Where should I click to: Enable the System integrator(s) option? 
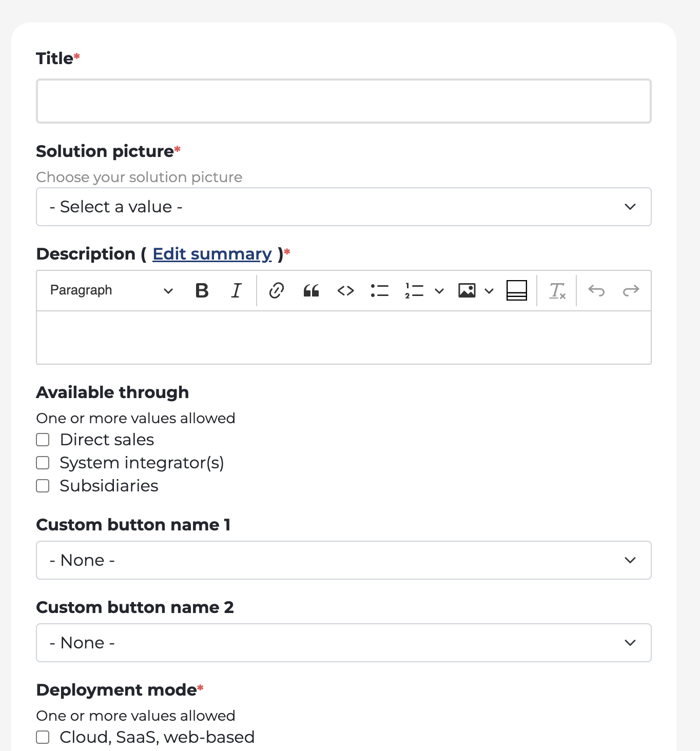[x=43, y=462]
